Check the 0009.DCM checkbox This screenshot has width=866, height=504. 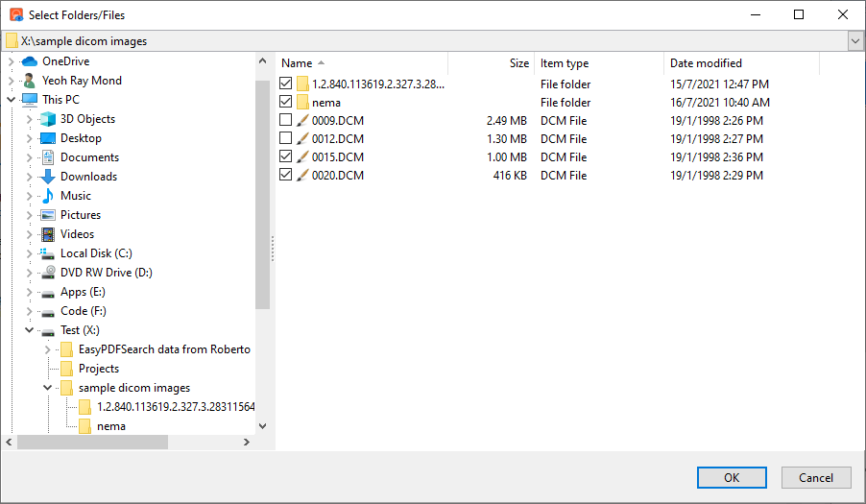[285, 121]
